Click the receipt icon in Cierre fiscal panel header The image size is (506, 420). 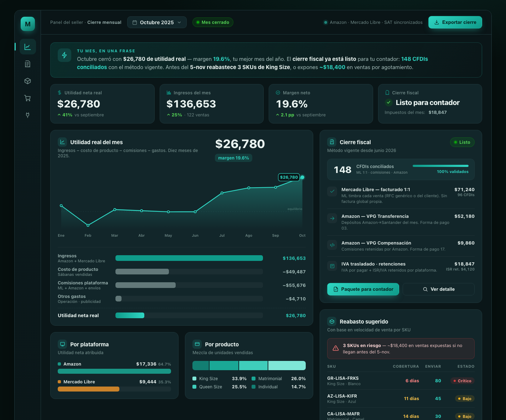332,142
